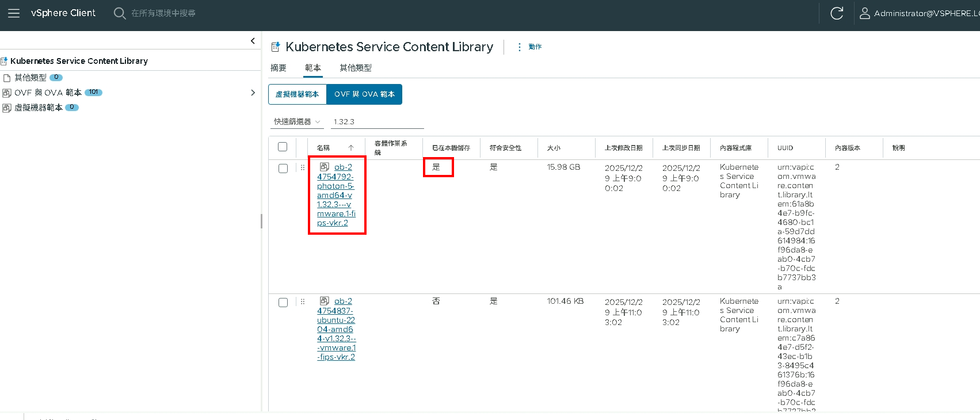The width and height of the screenshot is (980, 420).
Task: Click the template icon of the photon item
Action: (325, 167)
